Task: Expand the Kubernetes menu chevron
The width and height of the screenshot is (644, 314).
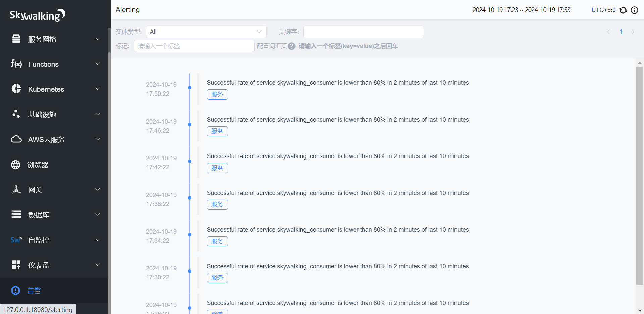Action: 98,89
